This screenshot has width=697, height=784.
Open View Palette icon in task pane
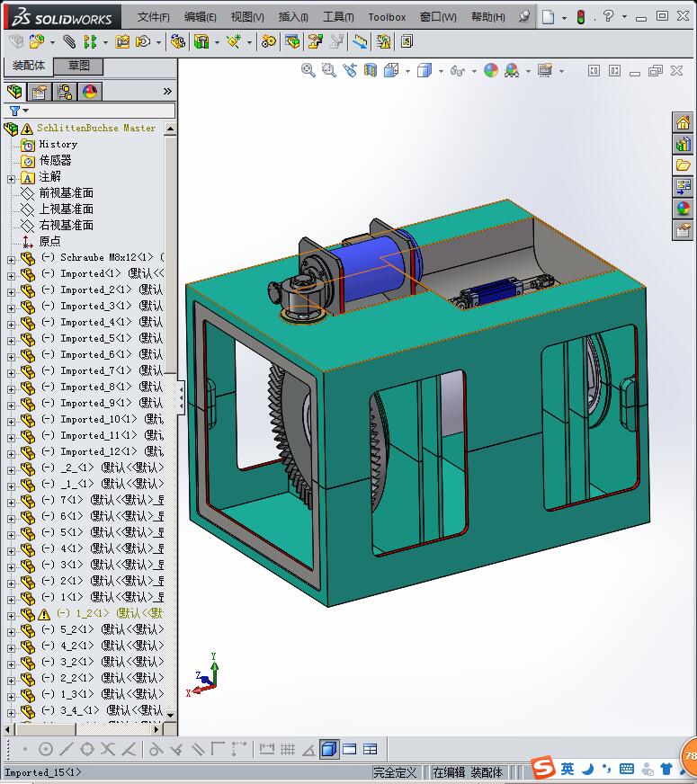coord(683,187)
